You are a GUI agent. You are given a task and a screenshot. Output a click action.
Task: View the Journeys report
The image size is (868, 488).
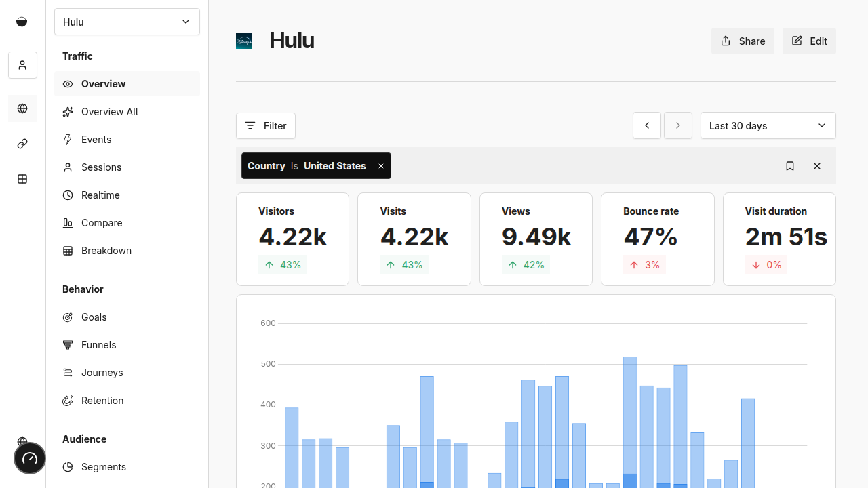click(127, 373)
